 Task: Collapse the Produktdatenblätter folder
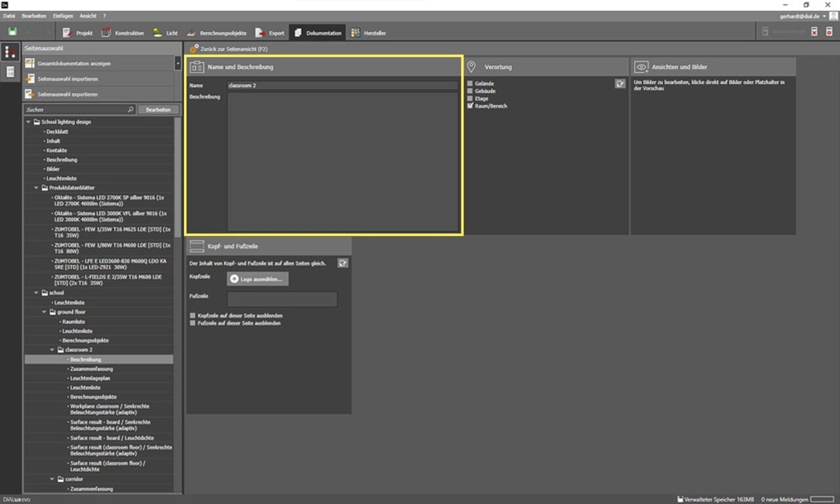click(x=37, y=188)
